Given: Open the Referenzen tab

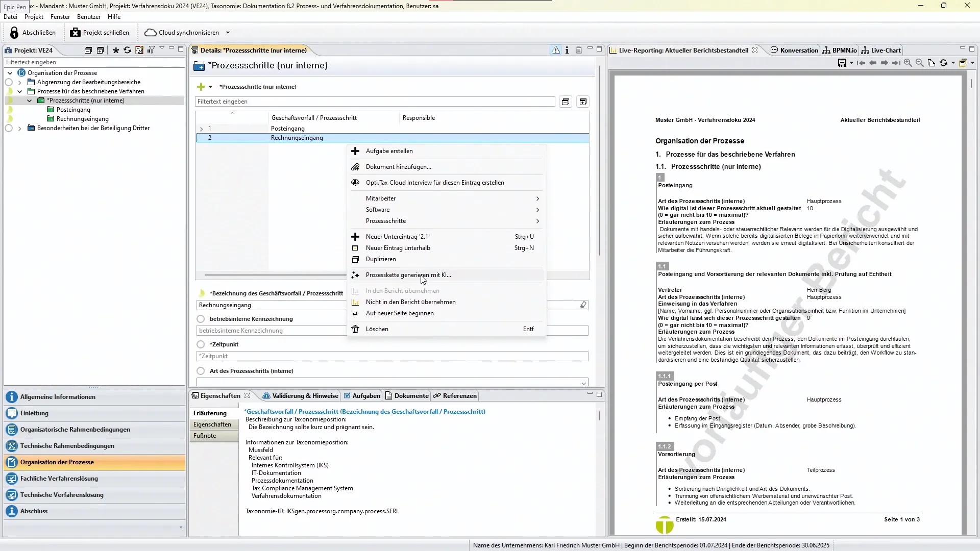Looking at the screenshot, I should pyautogui.click(x=455, y=396).
